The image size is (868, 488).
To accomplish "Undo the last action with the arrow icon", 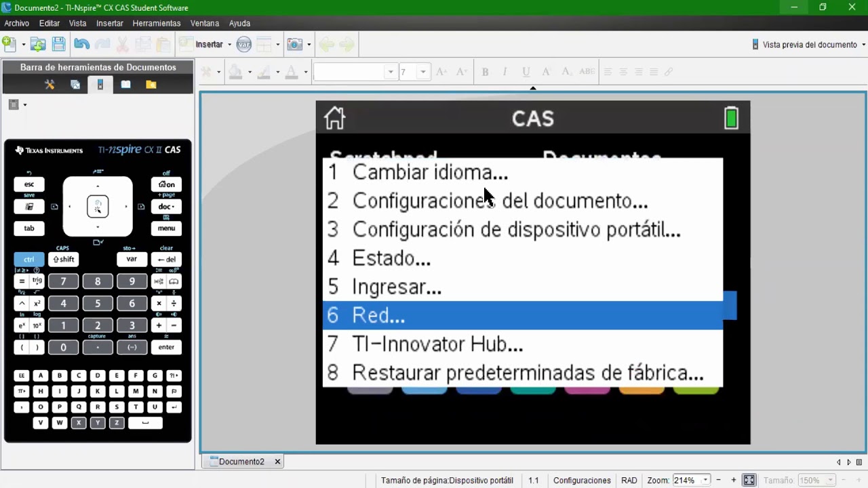I will coord(81,44).
